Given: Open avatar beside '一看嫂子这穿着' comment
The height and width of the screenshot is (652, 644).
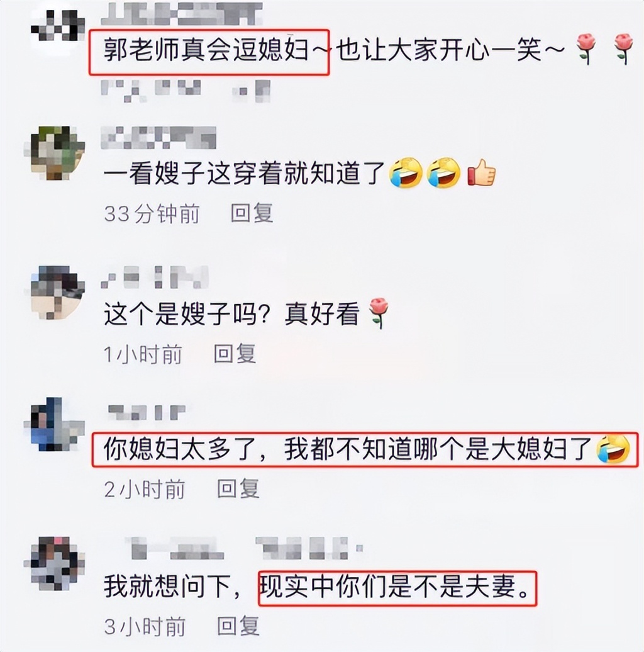Looking at the screenshot, I should (x=55, y=152).
